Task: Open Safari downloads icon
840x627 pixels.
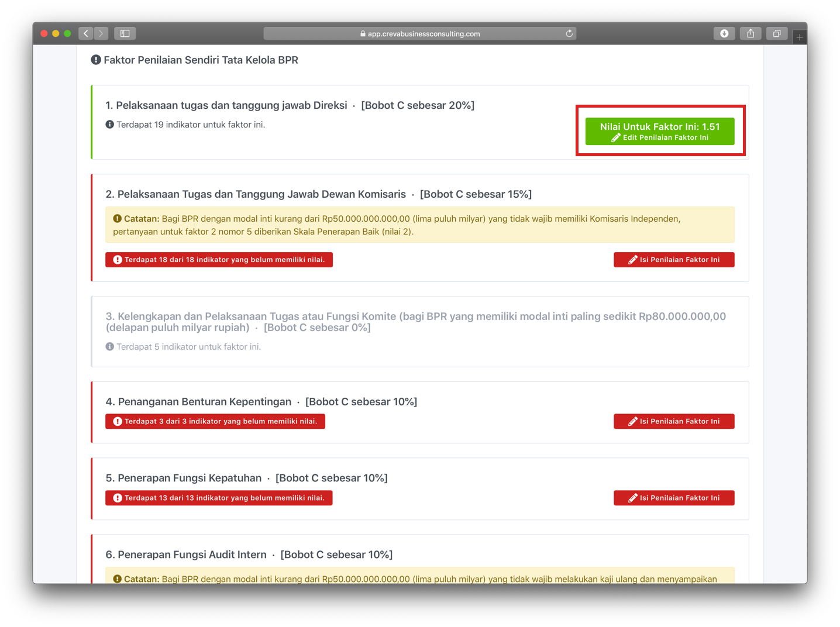Action: (724, 33)
